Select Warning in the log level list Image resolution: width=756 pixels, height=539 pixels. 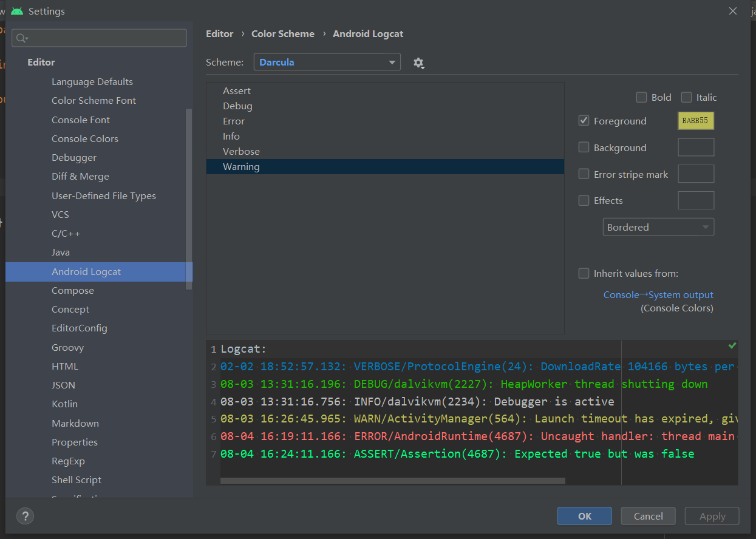pos(385,166)
